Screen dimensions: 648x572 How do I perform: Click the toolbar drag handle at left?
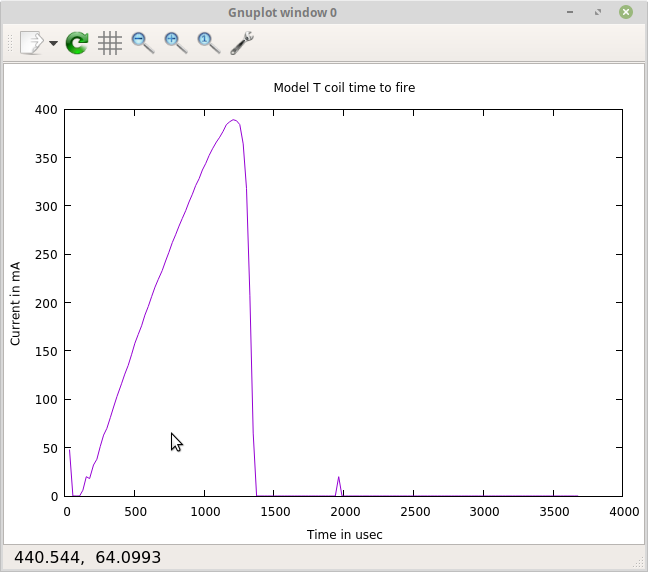pos(11,43)
